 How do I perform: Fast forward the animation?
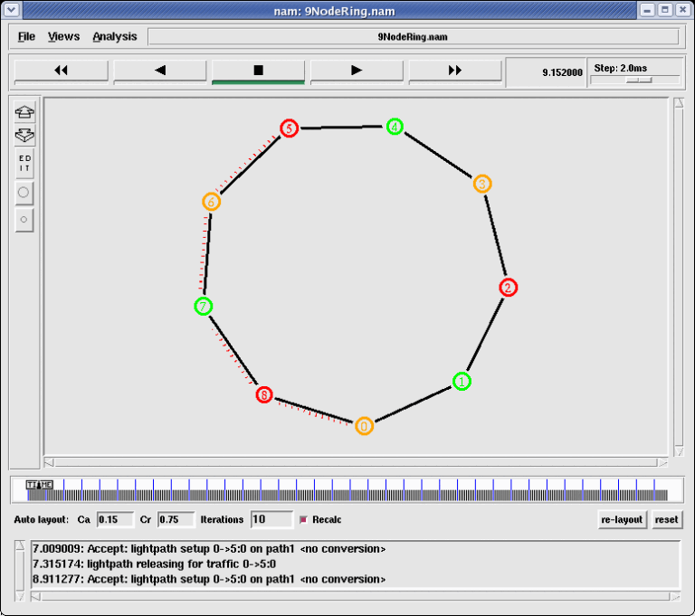(x=455, y=71)
